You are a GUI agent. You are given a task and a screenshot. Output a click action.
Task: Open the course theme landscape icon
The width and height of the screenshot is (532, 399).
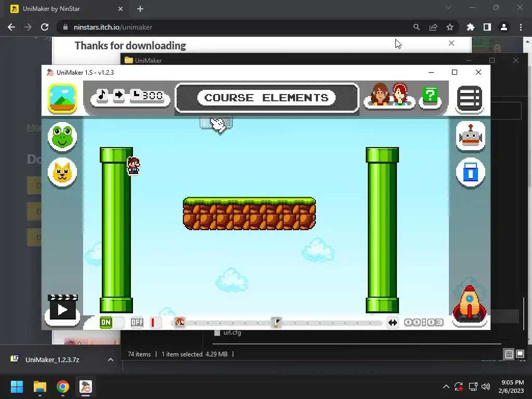(62, 98)
